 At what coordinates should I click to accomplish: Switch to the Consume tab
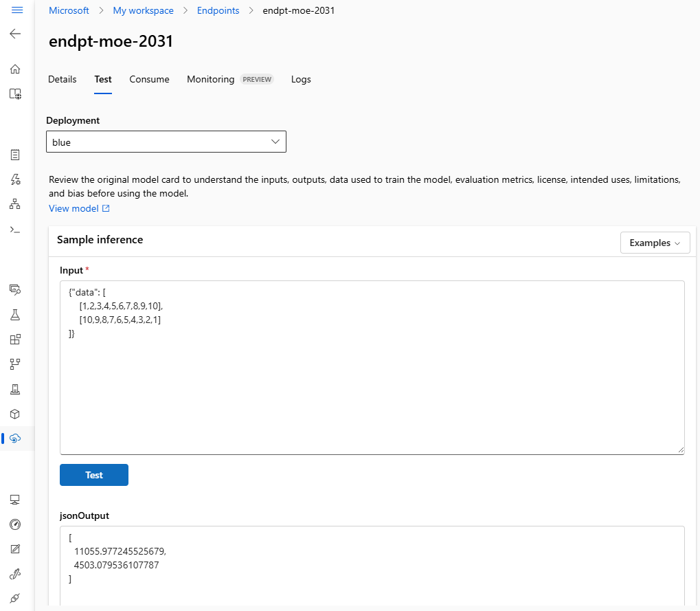149,79
